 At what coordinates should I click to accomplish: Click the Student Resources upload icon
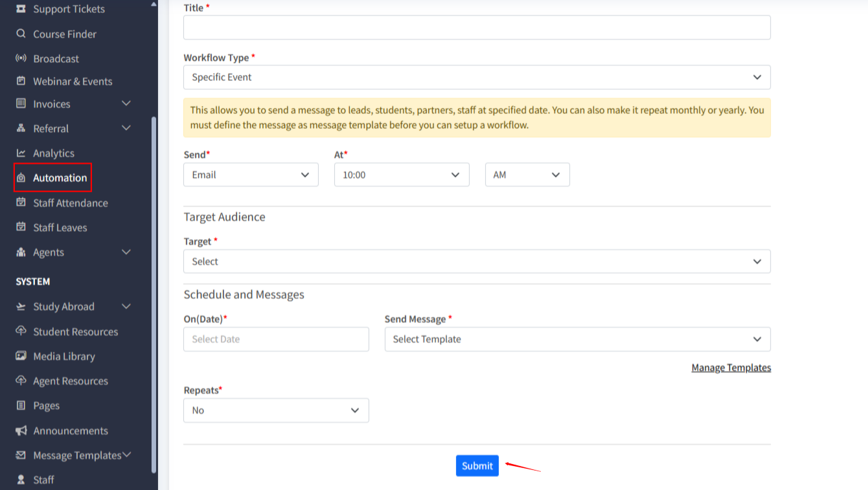point(21,331)
